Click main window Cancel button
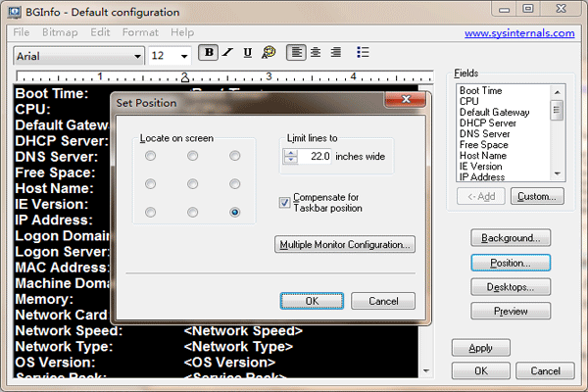This screenshot has width=588, height=392. coord(545,371)
